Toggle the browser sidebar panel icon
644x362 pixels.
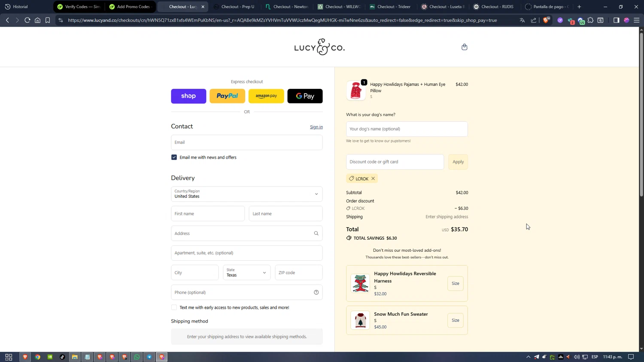[x=616, y=20]
